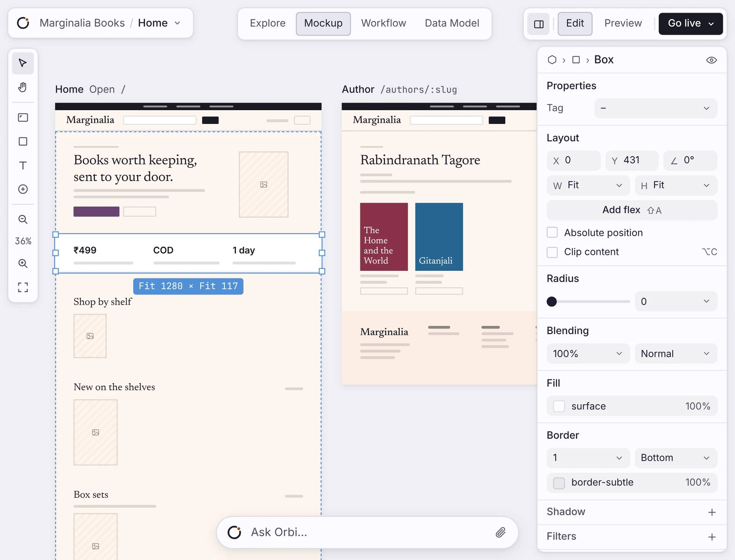Select the square parent breadcrumb icon
This screenshot has width=735, height=560.
pyautogui.click(x=576, y=60)
